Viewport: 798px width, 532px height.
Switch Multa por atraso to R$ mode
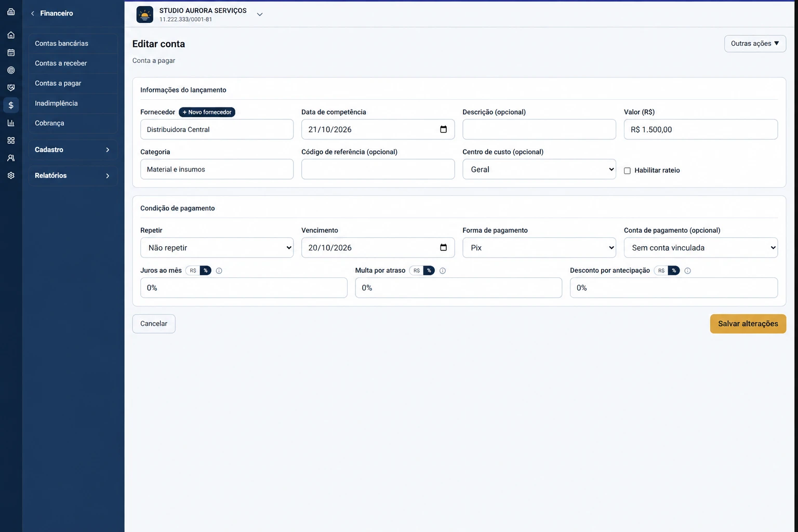(x=416, y=271)
